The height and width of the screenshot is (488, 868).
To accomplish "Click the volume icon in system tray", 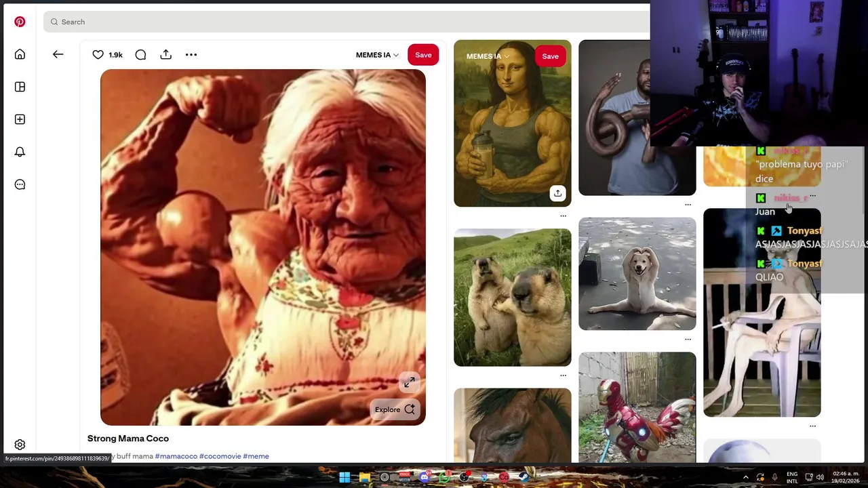I will coord(820,477).
